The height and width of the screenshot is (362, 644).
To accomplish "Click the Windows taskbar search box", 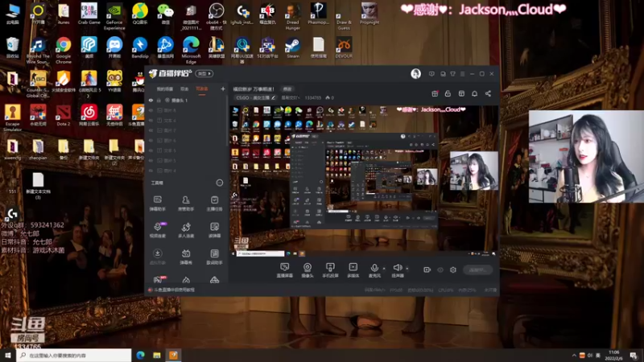I will click(74, 356).
